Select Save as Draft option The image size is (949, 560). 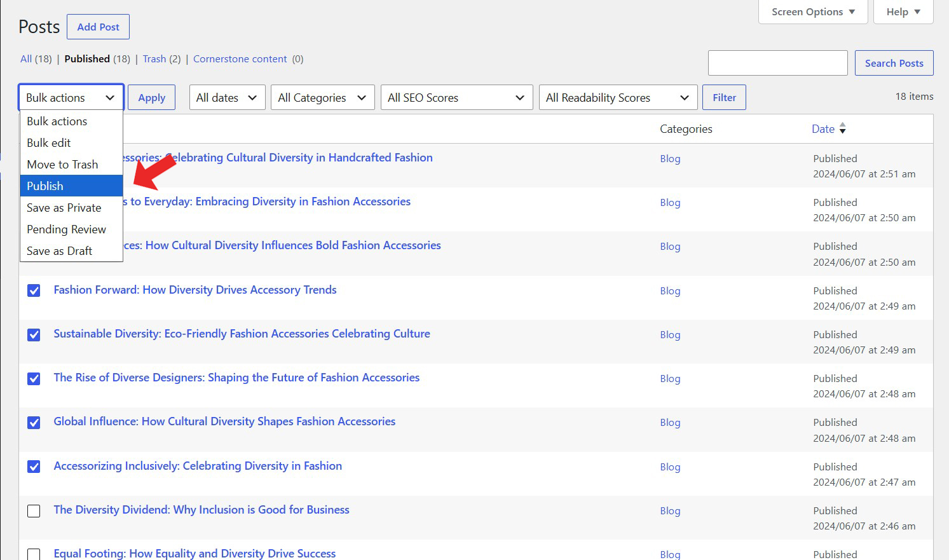[71, 250]
